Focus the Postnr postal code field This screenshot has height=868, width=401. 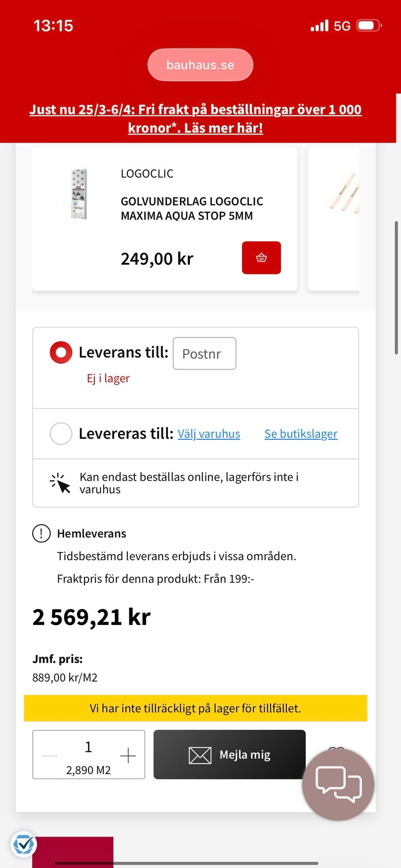(204, 353)
